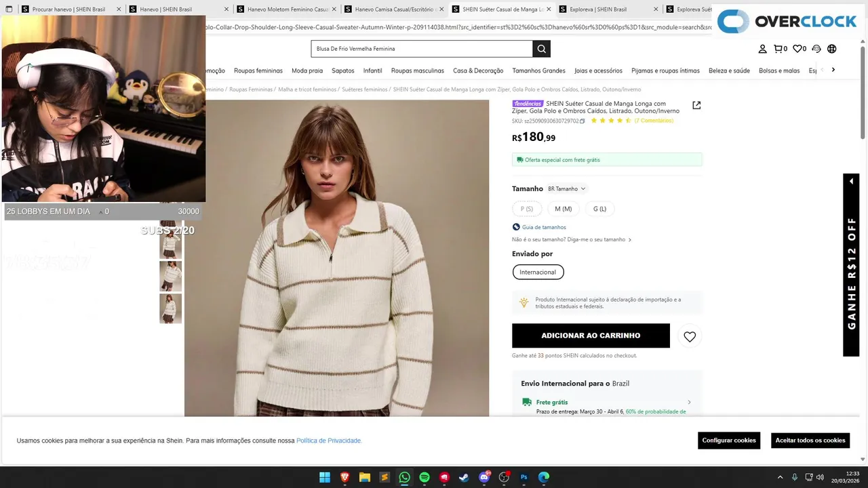Click Configurar cookies button
Viewport: 868px width, 488px height.
[x=729, y=441]
